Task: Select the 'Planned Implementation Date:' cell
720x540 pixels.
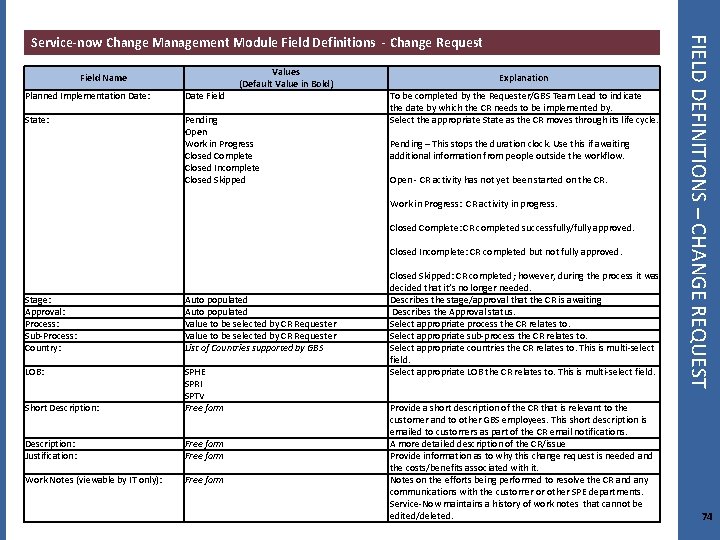Action: pyautogui.click(x=104, y=102)
